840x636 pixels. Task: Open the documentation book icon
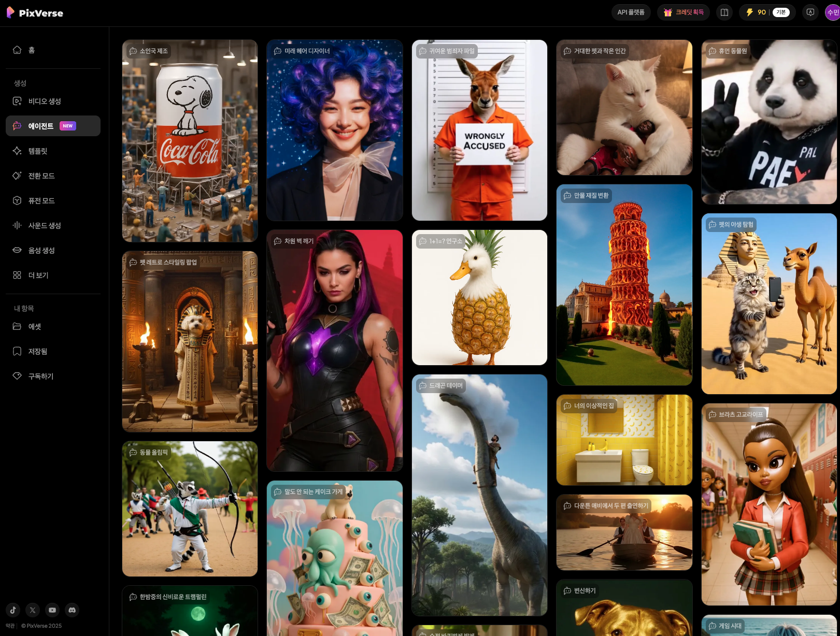click(x=724, y=12)
